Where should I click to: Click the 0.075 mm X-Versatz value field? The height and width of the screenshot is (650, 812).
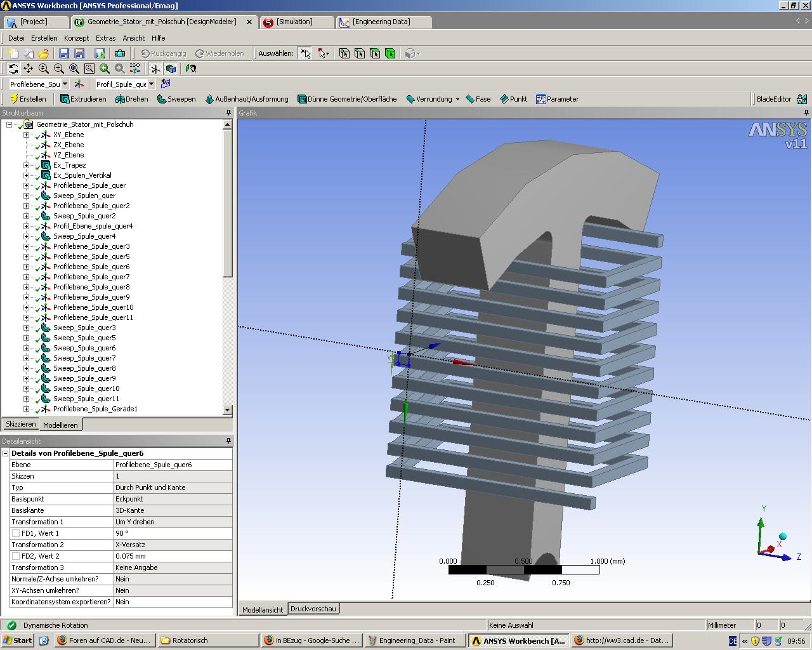[x=173, y=556]
